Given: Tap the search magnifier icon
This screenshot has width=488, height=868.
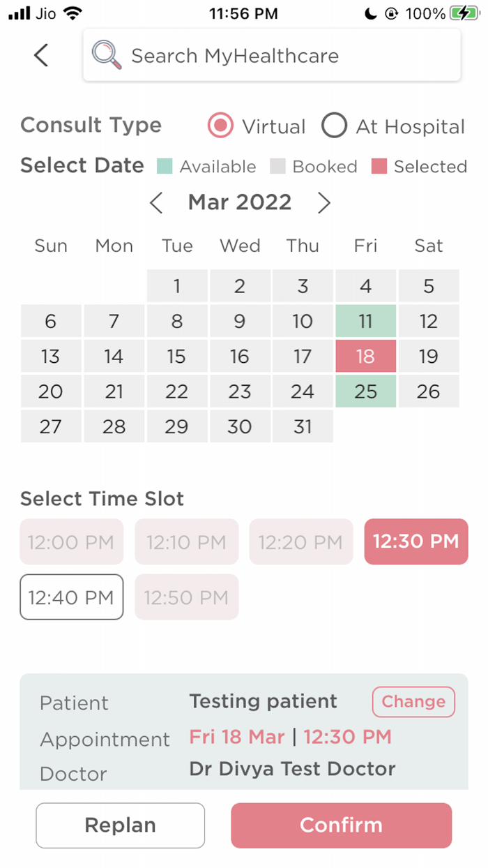Looking at the screenshot, I should (105, 55).
